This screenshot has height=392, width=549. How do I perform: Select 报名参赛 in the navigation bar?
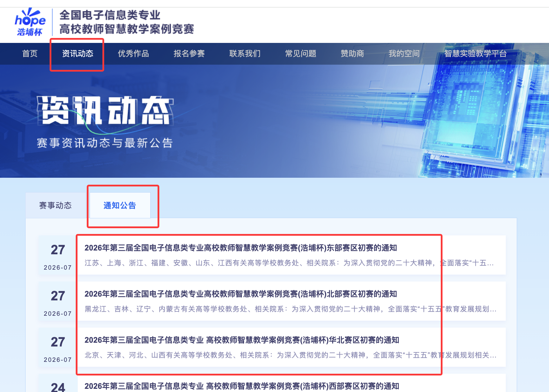[x=189, y=54]
